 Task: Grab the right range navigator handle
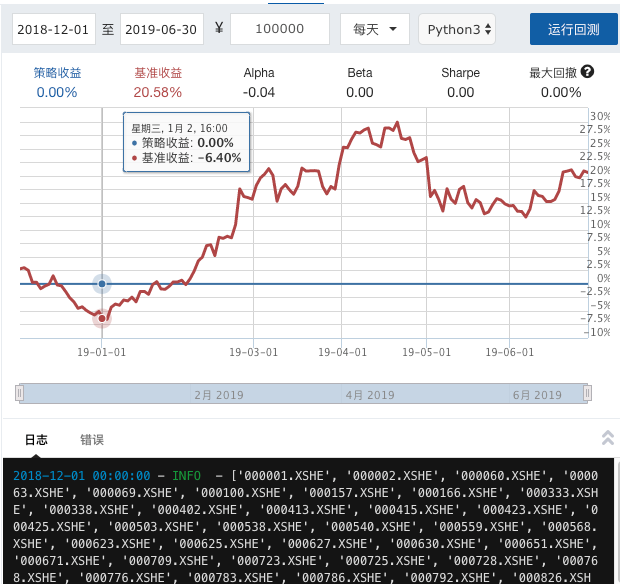(x=587, y=393)
